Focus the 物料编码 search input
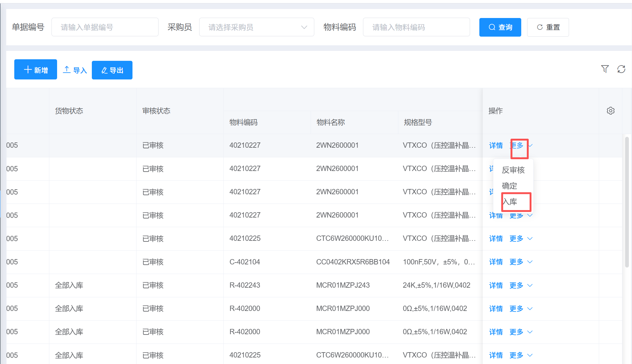This screenshot has height=364, width=632. pos(416,27)
